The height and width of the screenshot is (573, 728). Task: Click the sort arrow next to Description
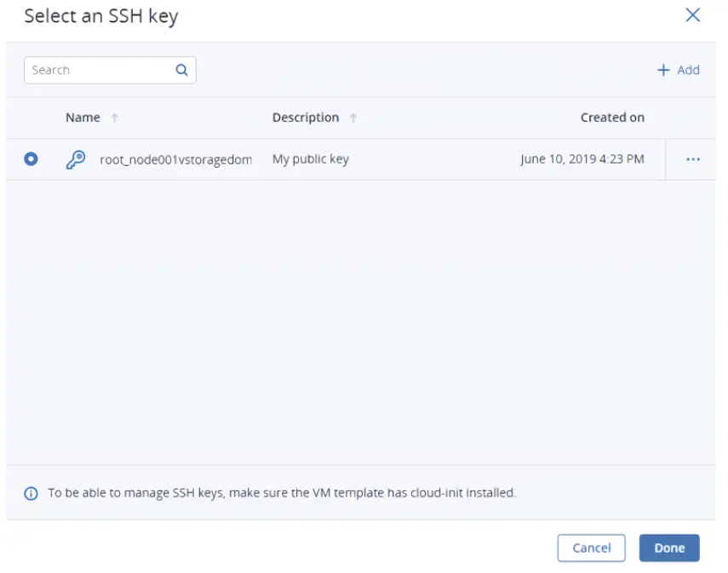pyautogui.click(x=353, y=117)
